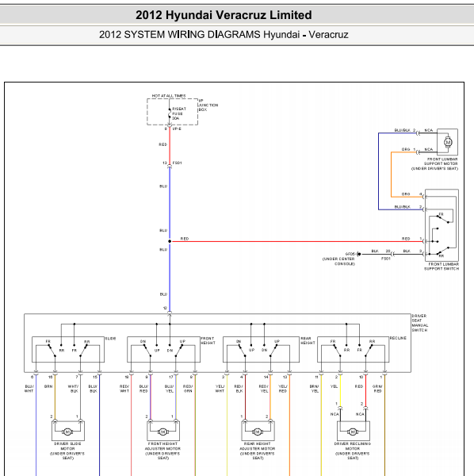Click the 'YEL/ RED' wire label
Screen dimensions: 474x476
[x=283, y=389]
